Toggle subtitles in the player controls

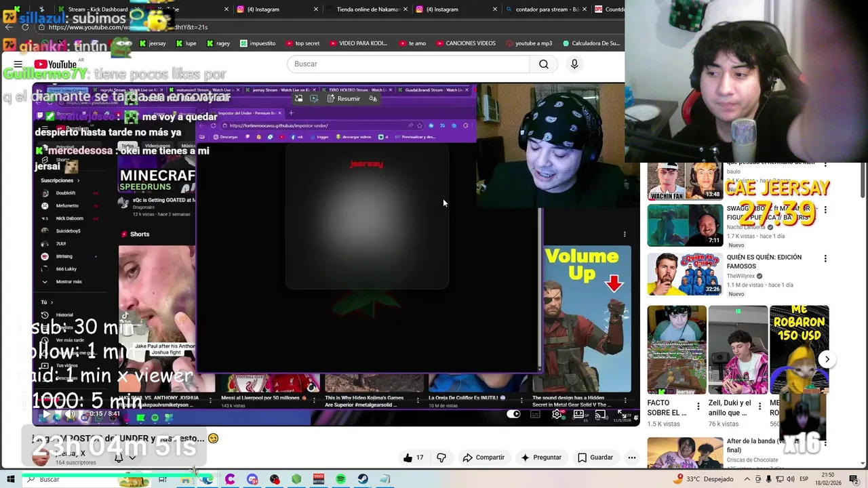[535, 414]
